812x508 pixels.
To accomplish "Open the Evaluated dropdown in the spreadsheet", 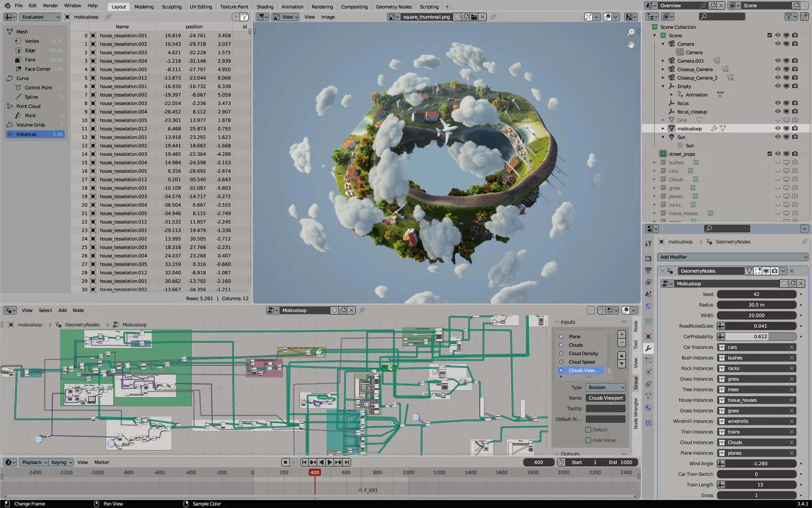I will pyautogui.click(x=40, y=17).
